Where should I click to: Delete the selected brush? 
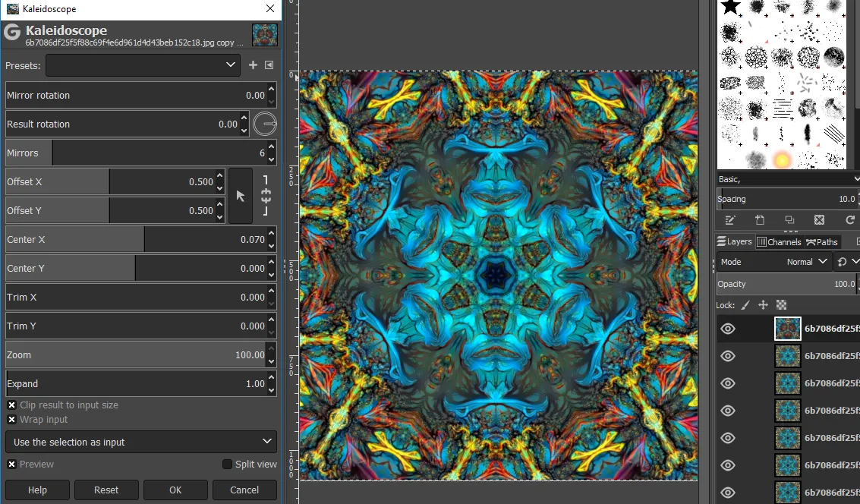coord(820,220)
